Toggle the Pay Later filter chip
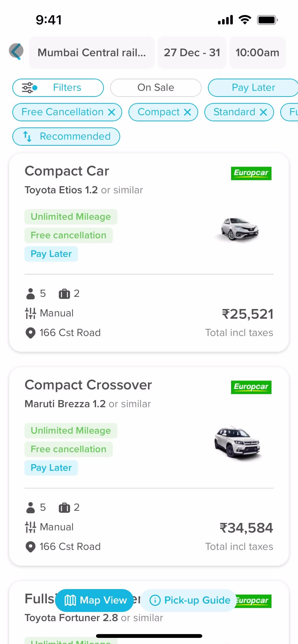 (253, 88)
